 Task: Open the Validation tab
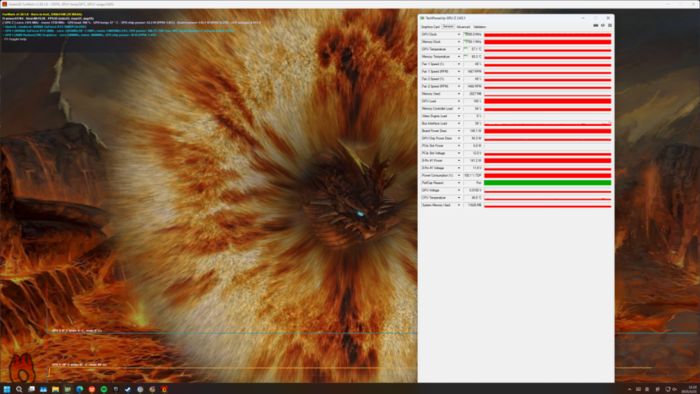[479, 27]
